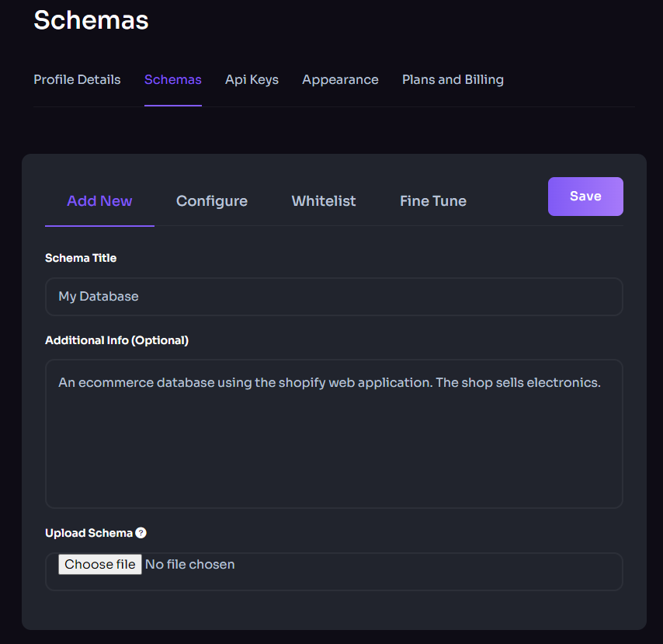
Task: Switch to the Profile Details tab
Action: point(76,79)
